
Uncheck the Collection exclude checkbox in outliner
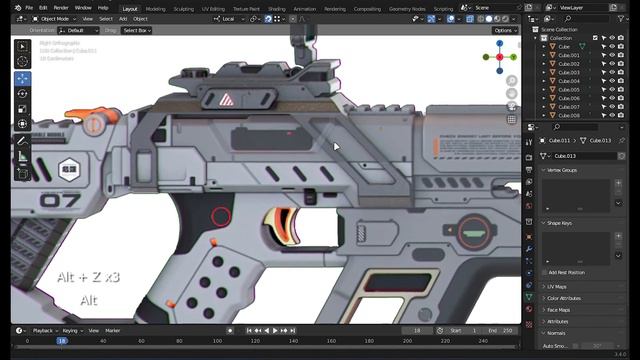click(x=595, y=38)
